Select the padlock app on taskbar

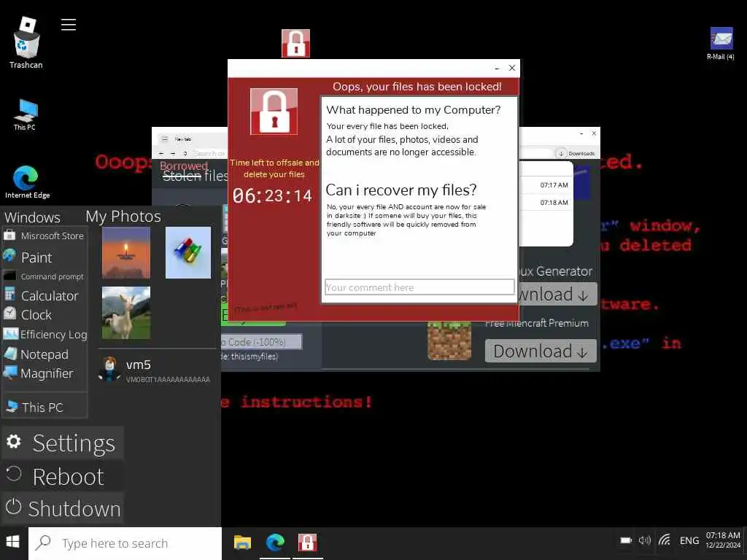click(x=307, y=542)
